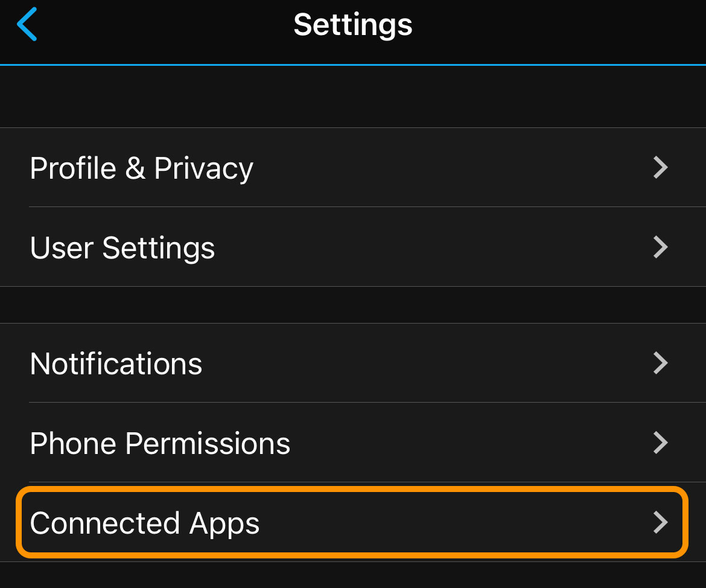706x588 pixels.
Task: Click the User Settings row text
Action: point(122,248)
